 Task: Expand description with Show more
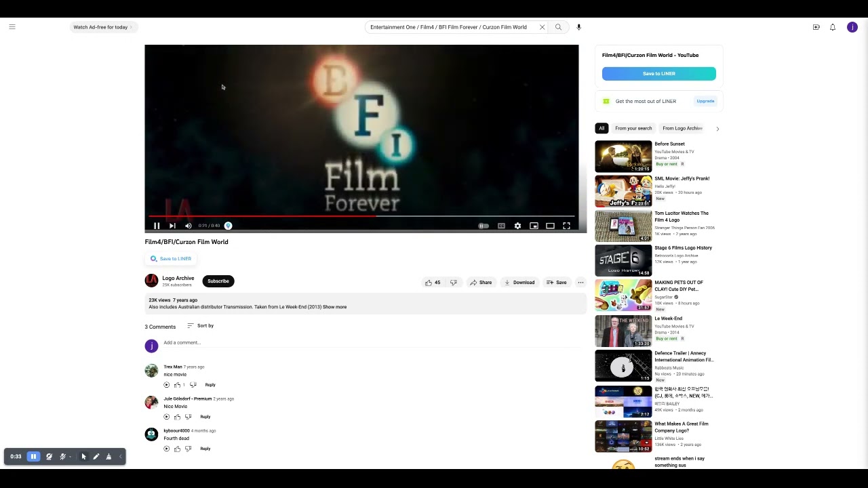pyautogui.click(x=334, y=307)
